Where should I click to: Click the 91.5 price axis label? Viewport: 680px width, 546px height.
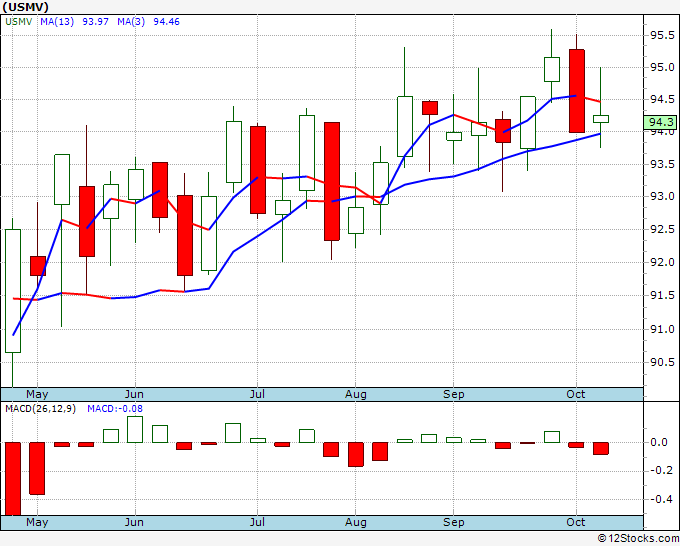662,295
